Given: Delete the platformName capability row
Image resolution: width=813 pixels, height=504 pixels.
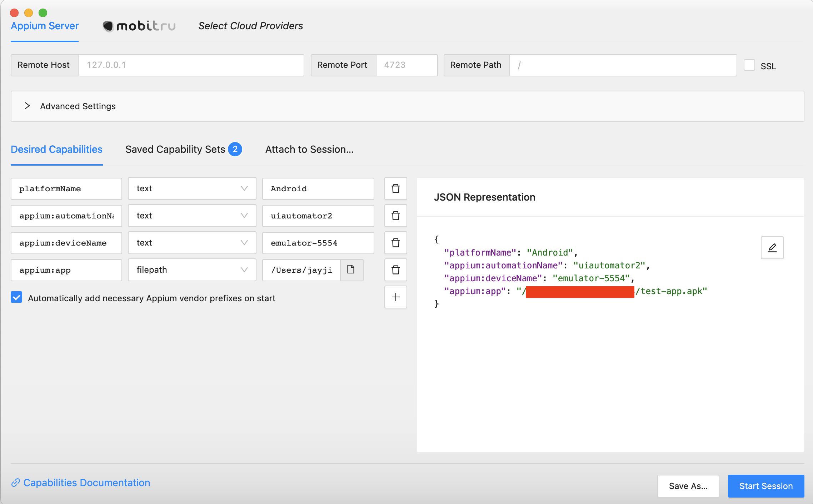Looking at the screenshot, I should click(395, 188).
